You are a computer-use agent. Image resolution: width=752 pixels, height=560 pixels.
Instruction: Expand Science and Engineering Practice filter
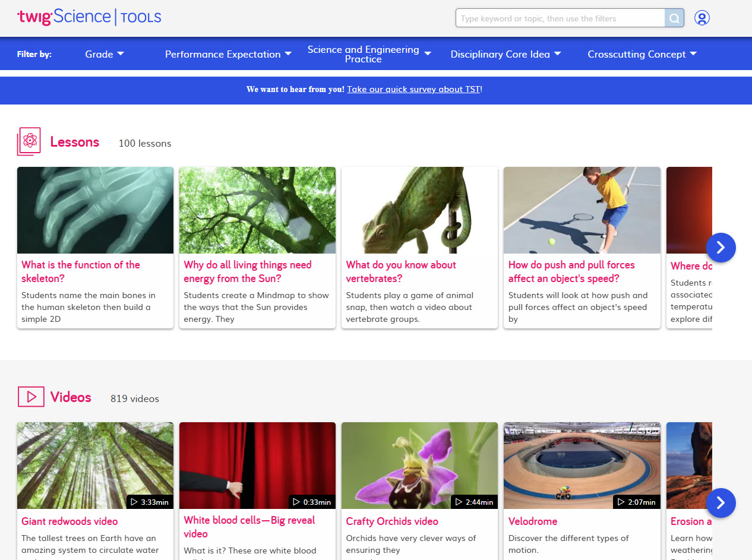pos(369,54)
